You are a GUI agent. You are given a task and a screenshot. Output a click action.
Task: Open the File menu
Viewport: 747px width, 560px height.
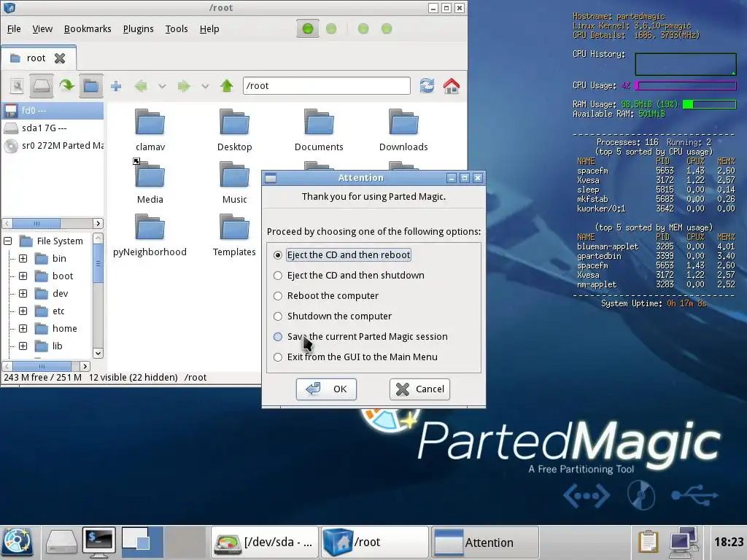pos(14,29)
